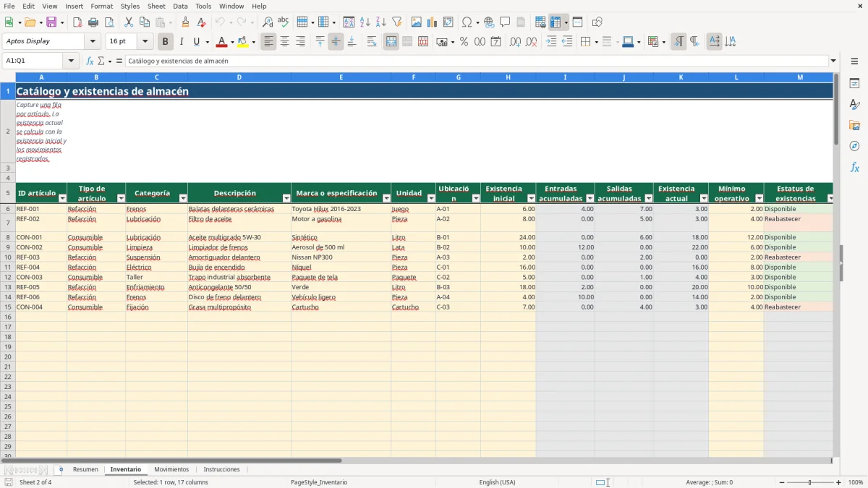
Task: Click the Function Wizard fx icon
Action: (90, 61)
